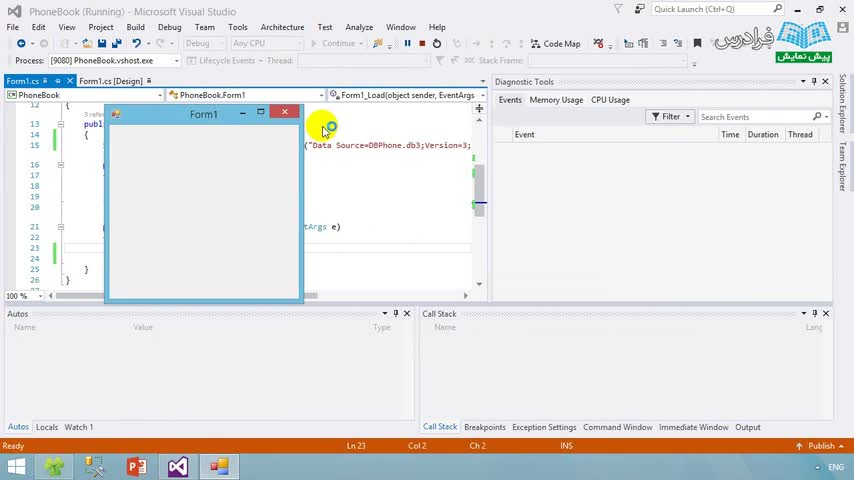Click the Save icon in the toolbar

[x=102, y=44]
